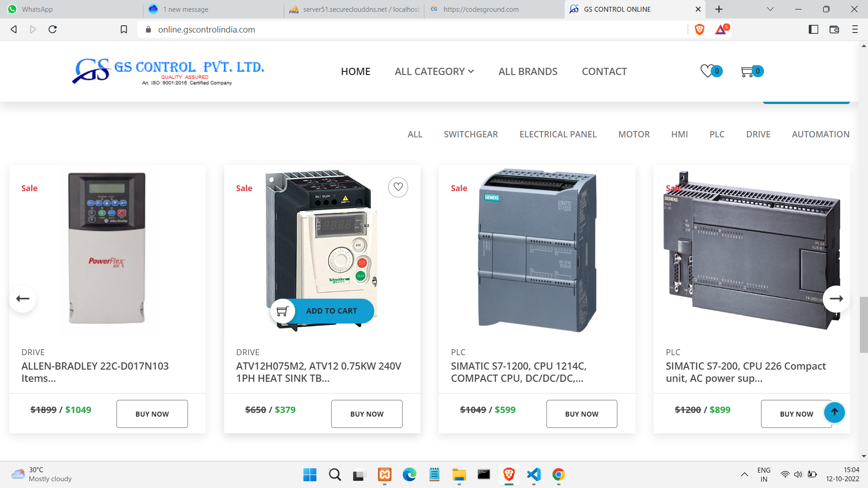Open ATV12H075M2 product title link
Image resolution: width=868 pixels, height=488 pixels.
(x=319, y=372)
